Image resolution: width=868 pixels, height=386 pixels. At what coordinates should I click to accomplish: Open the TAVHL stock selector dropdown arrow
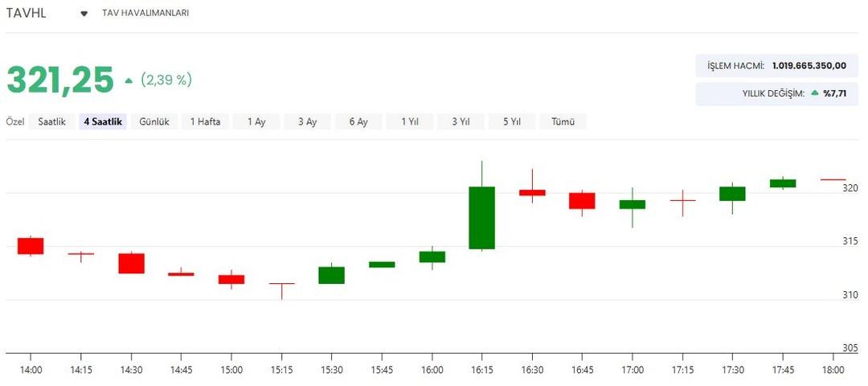click(x=84, y=14)
